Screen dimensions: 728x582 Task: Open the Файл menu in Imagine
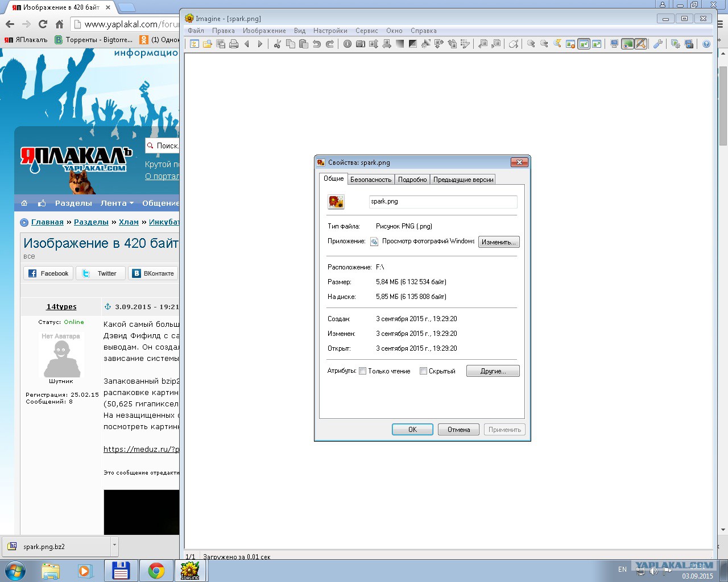pos(196,31)
